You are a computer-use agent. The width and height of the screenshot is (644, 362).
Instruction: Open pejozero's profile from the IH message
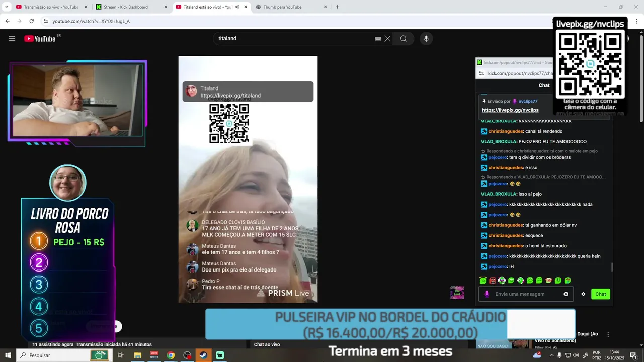pyautogui.click(x=498, y=267)
